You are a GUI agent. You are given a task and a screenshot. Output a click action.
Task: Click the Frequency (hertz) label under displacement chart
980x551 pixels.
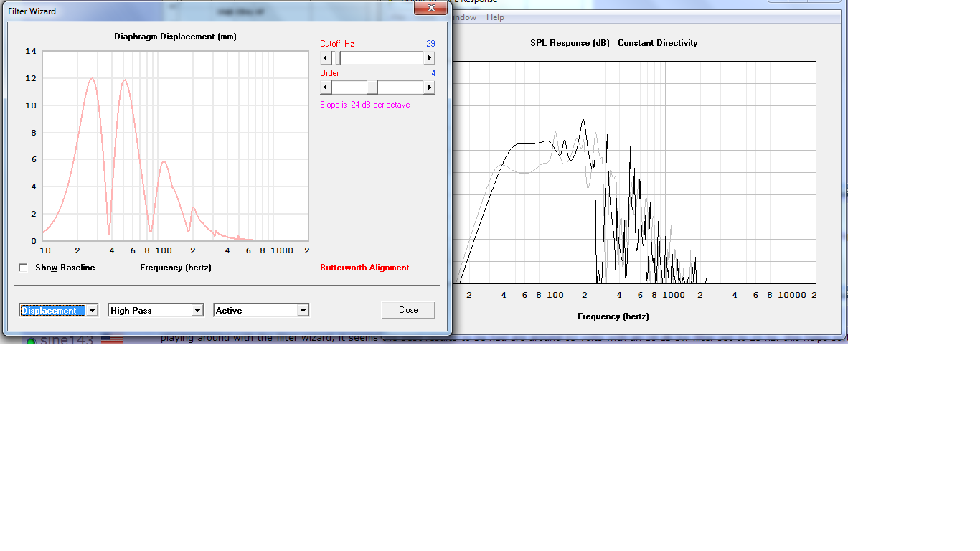click(176, 268)
